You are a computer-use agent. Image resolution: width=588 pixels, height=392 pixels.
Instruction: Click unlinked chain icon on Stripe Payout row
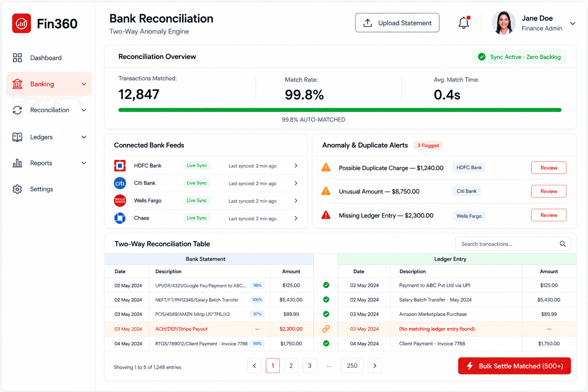(326, 329)
